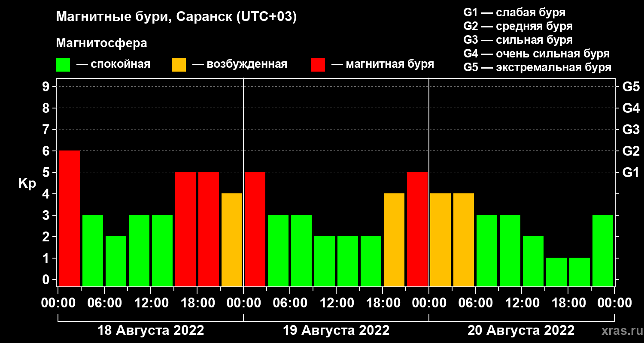Click the '18 Августа 2022' date label
The image size is (644, 343).
(x=151, y=331)
